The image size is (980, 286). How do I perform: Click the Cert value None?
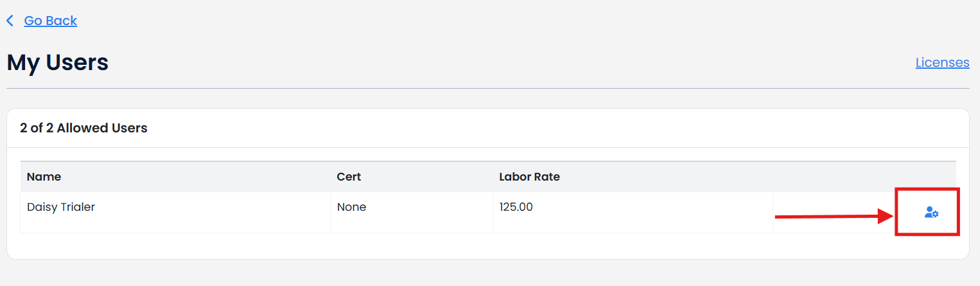352,208
